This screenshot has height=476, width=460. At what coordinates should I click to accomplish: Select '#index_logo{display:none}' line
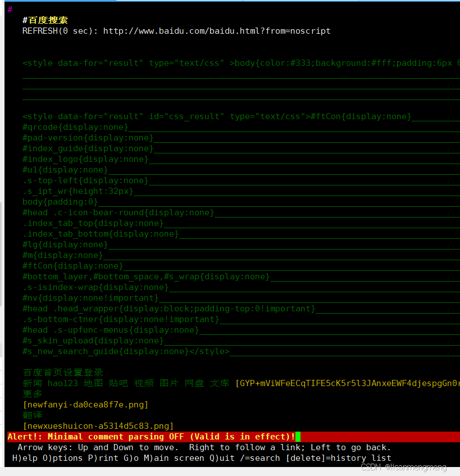click(85, 159)
